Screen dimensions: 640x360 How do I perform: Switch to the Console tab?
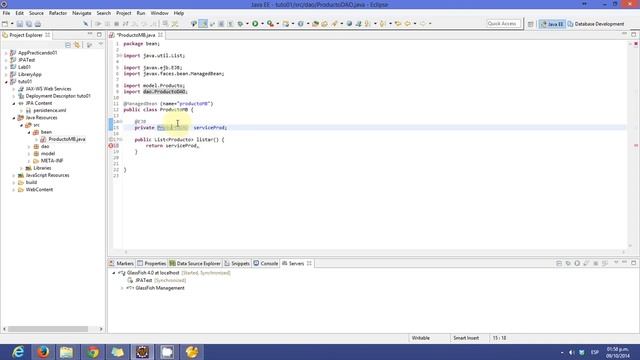tap(265, 263)
